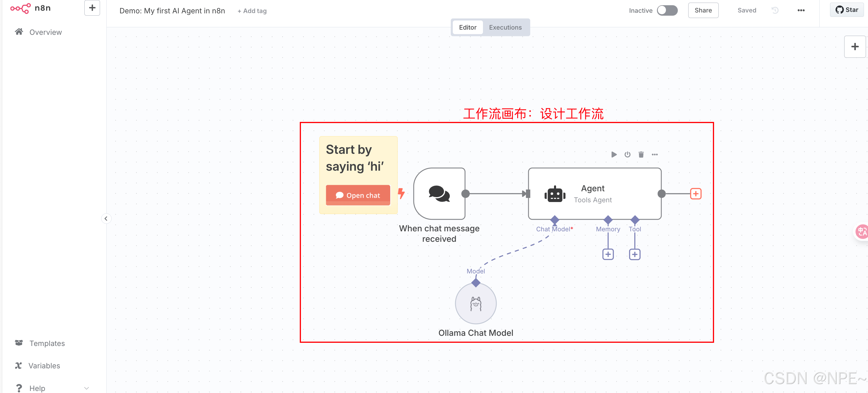
Task: Click the Ollama Chat Model node icon
Action: (x=475, y=304)
